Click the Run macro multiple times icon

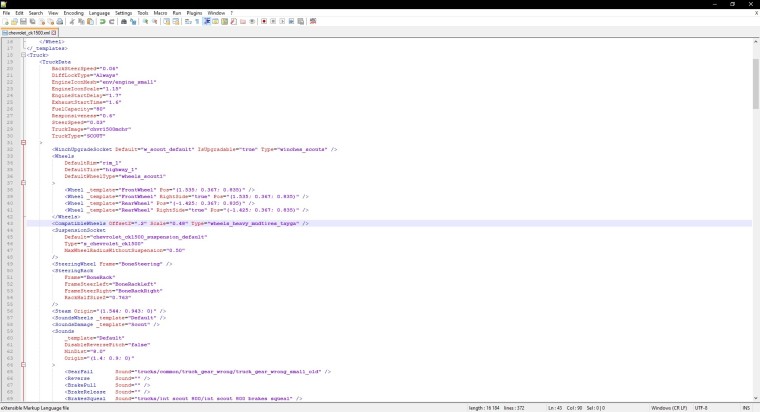291,21
